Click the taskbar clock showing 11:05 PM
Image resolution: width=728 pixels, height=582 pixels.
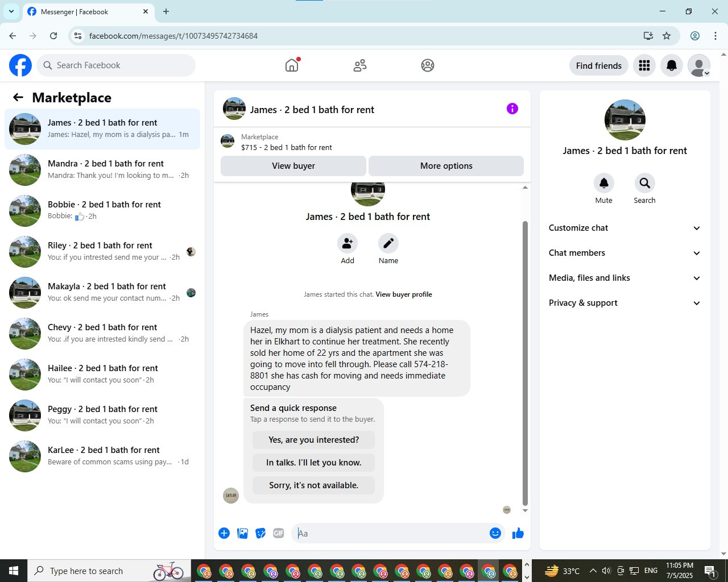[680, 571]
